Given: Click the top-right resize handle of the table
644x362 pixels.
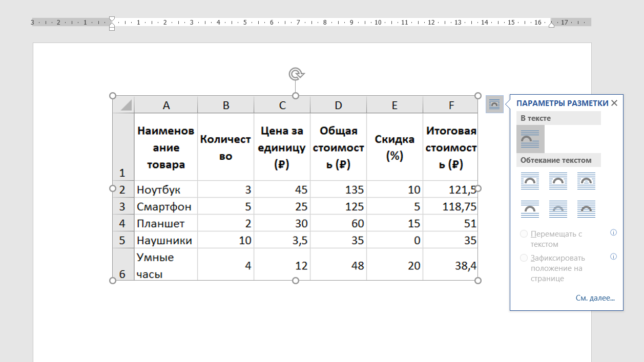Looking at the screenshot, I should pyautogui.click(x=478, y=96).
